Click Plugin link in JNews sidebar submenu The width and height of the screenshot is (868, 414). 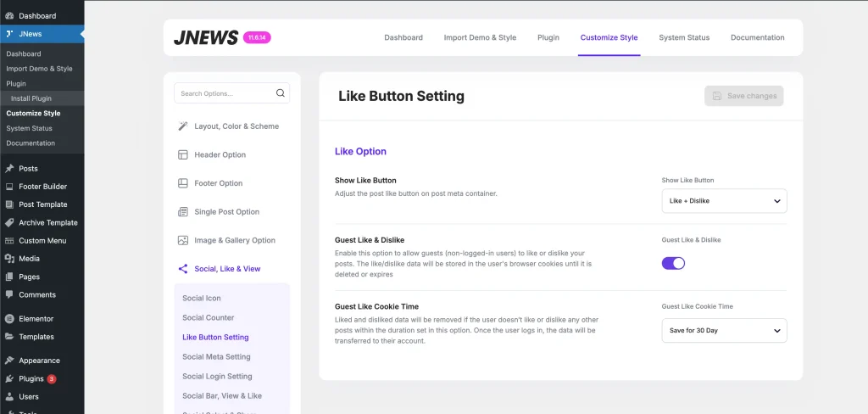16,84
